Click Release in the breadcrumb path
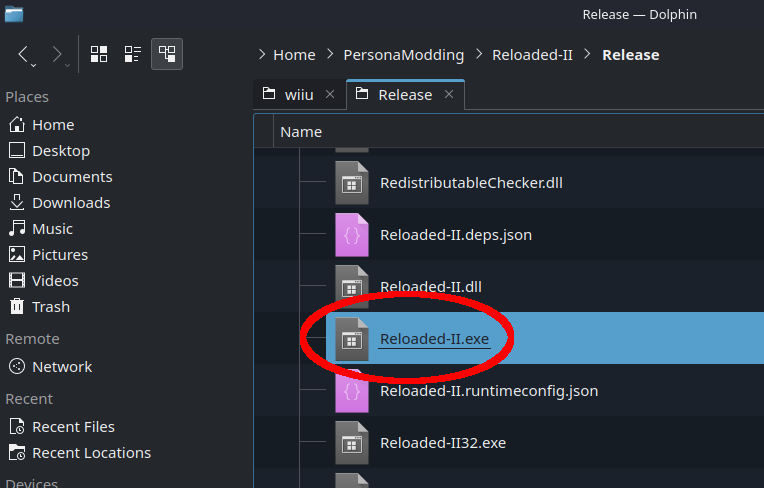 pos(630,55)
